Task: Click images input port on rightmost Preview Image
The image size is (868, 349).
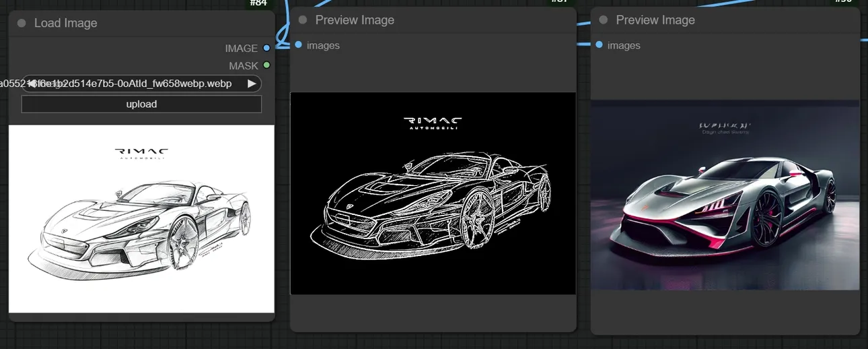Action: 599,45
